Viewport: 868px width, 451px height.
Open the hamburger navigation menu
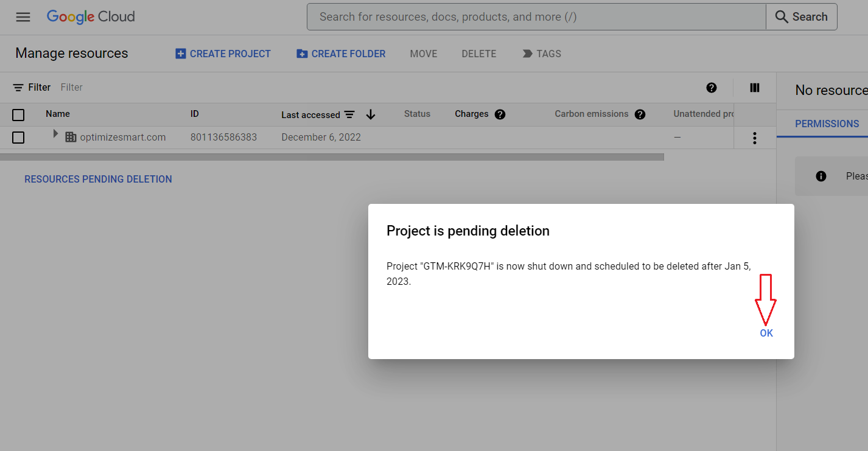[x=23, y=17]
